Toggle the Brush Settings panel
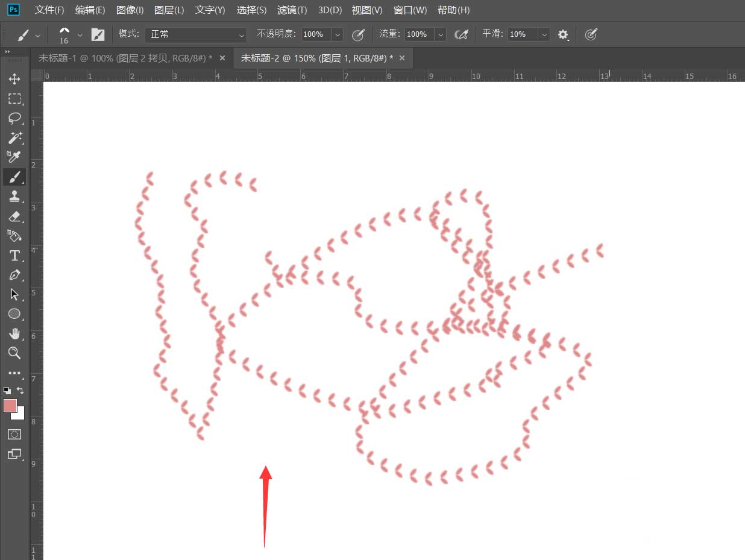The image size is (745, 560). tap(98, 34)
